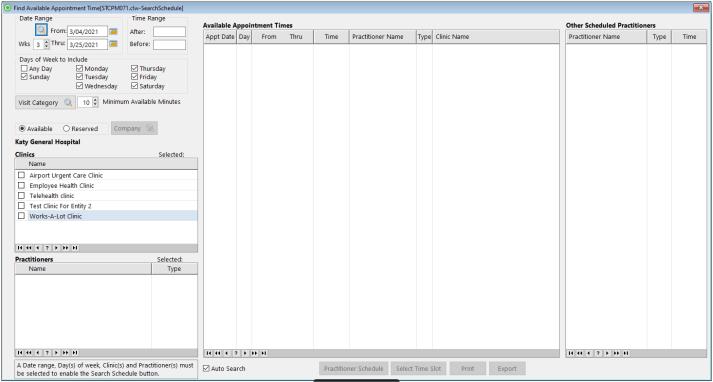
Task: Jump to last record in Practitioners list
Action: click(75, 352)
